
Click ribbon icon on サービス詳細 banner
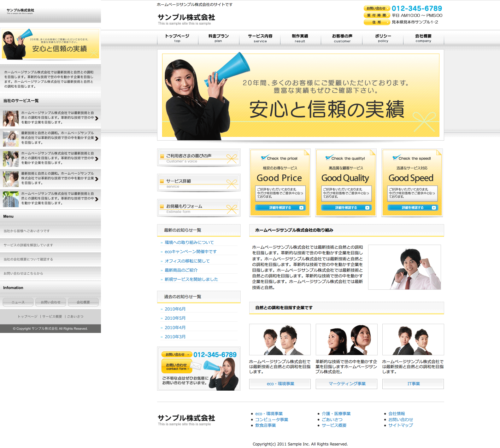click(232, 184)
